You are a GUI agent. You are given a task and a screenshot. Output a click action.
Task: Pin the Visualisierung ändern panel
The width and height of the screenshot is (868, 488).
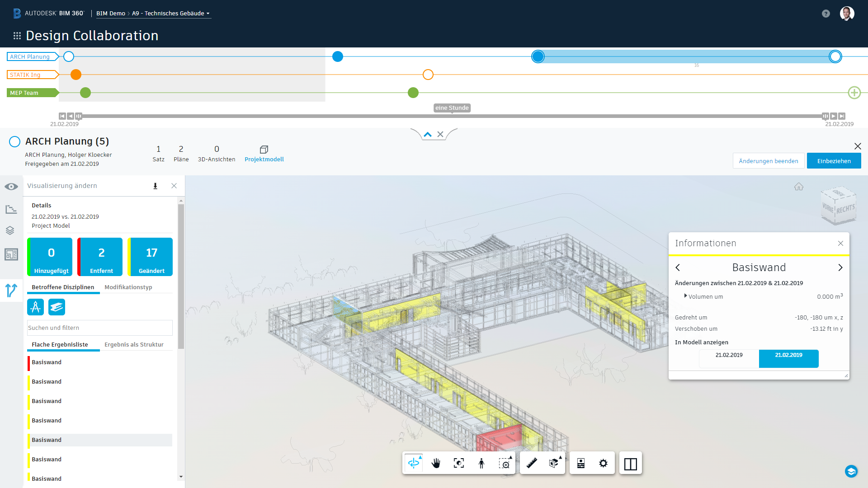coord(156,186)
